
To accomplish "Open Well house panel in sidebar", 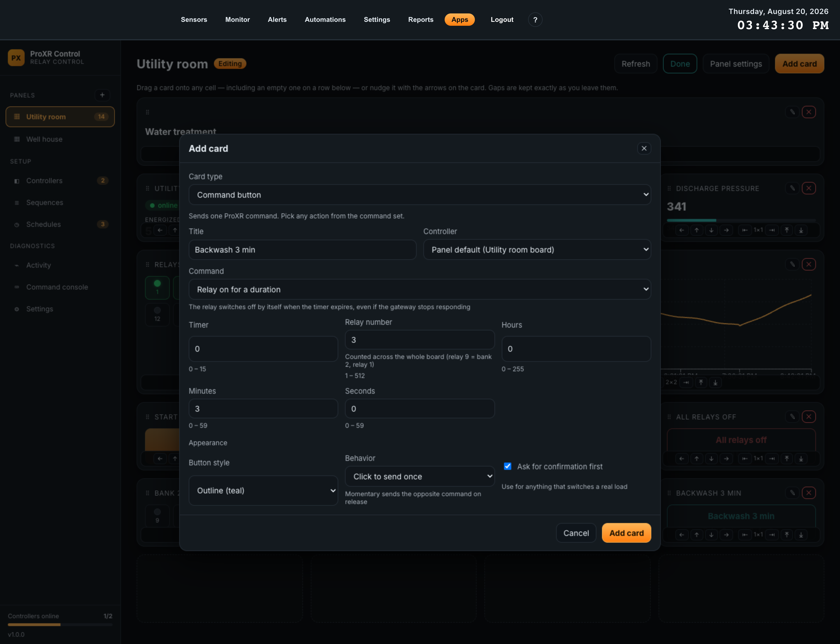I will tap(60, 139).
